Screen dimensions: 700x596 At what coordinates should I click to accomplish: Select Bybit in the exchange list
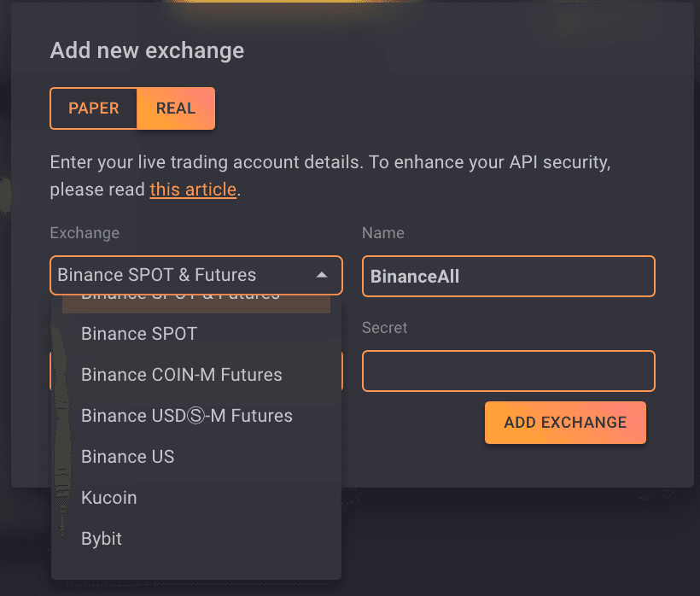coord(102,539)
